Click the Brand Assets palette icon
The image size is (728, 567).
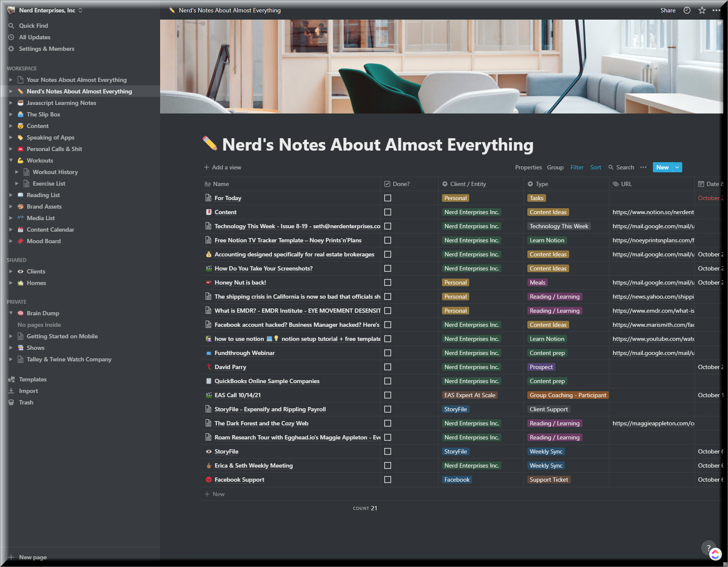(x=20, y=206)
